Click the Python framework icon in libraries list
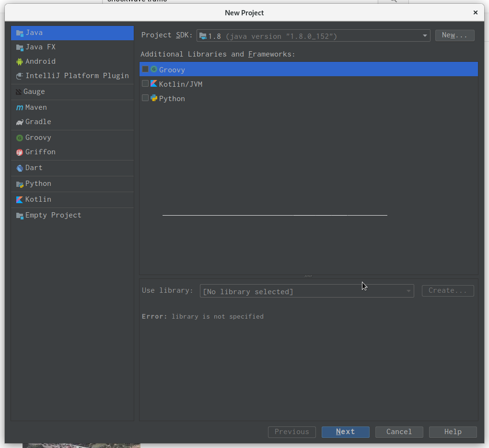 tap(154, 98)
